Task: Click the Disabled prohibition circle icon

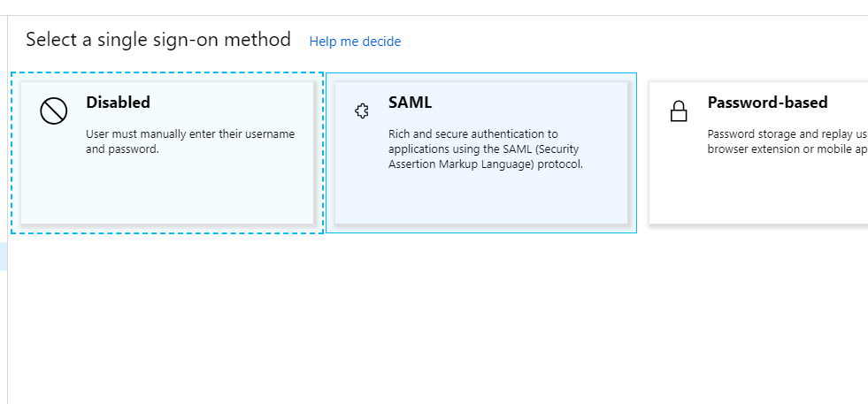Action: (x=54, y=111)
